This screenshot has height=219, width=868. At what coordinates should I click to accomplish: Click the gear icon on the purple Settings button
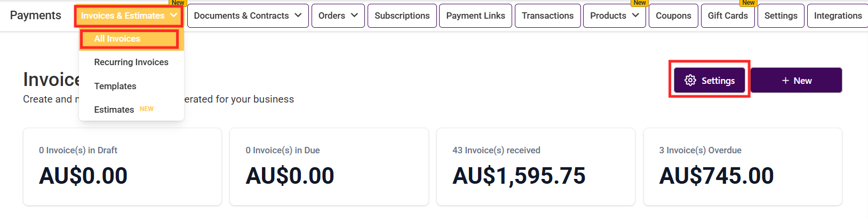pos(690,81)
